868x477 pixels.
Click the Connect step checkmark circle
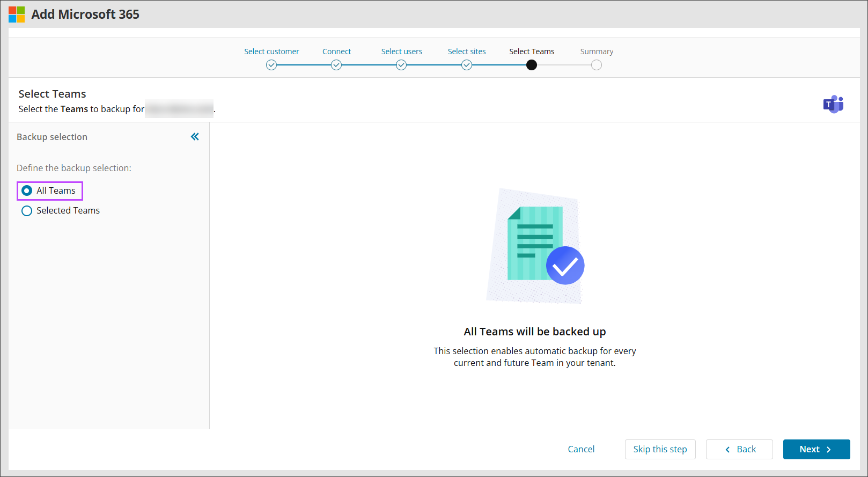tap(336, 65)
